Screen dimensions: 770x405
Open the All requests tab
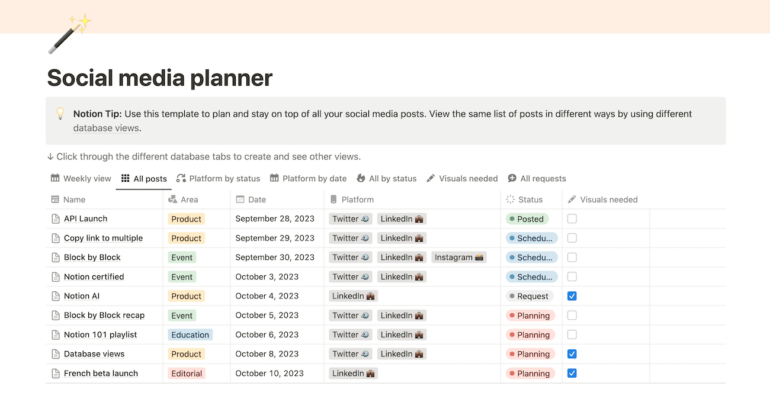pos(537,178)
